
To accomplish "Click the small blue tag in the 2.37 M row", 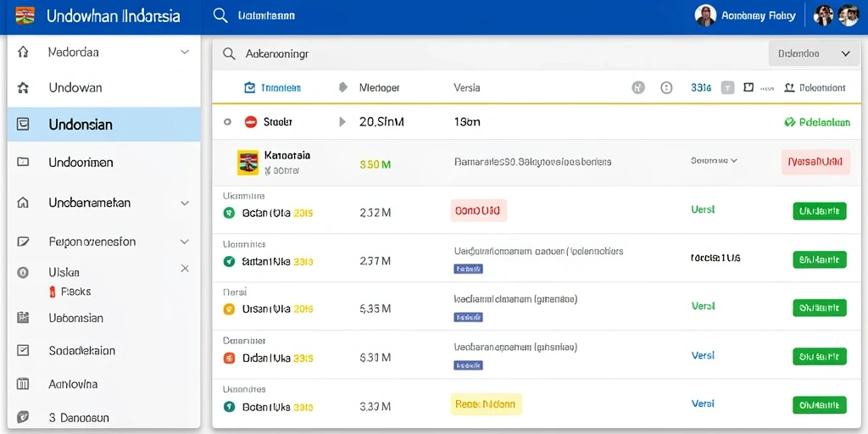I will [468, 269].
